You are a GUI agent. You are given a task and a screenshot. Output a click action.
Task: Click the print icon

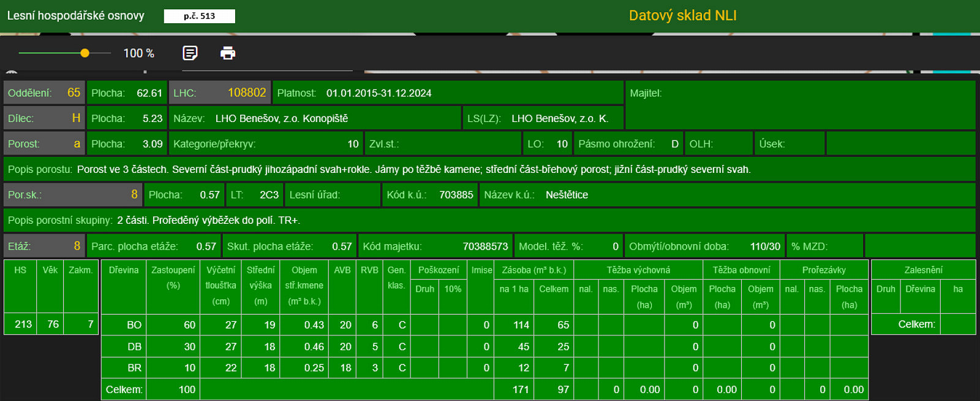pyautogui.click(x=228, y=53)
